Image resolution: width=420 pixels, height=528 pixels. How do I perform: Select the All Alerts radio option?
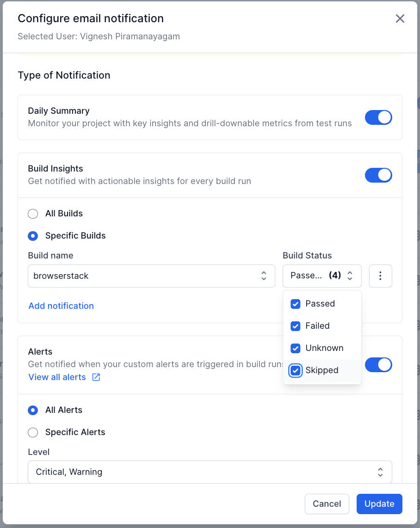click(x=33, y=410)
